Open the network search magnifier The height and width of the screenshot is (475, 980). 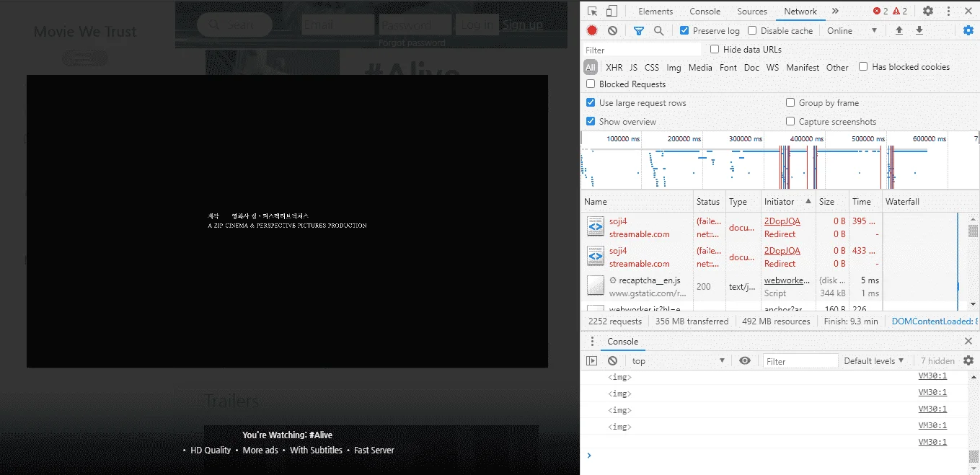[x=658, y=30]
